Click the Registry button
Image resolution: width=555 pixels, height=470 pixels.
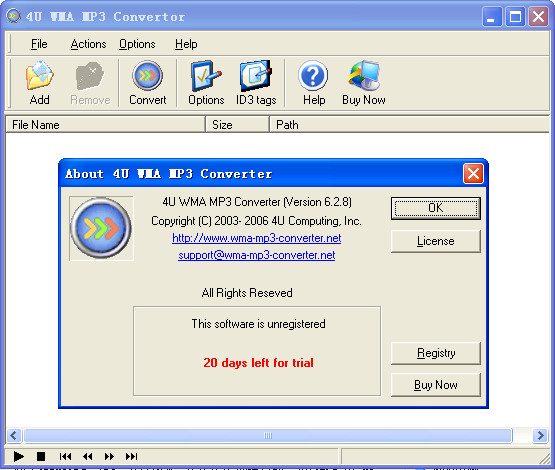[x=436, y=353]
